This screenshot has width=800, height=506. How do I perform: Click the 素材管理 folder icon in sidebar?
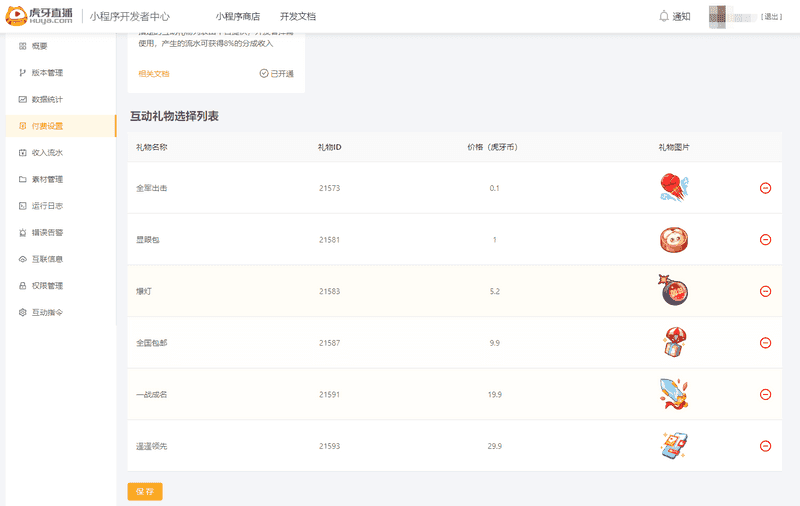coord(22,179)
